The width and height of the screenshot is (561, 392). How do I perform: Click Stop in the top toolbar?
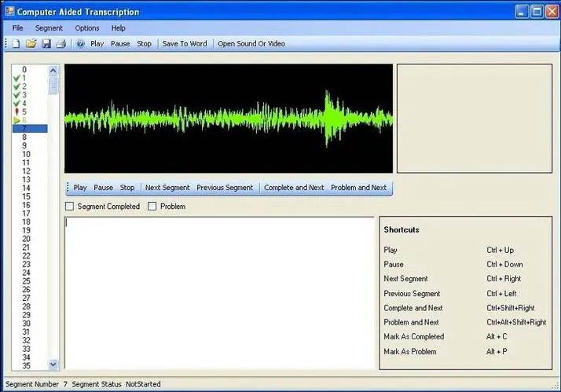pos(145,44)
